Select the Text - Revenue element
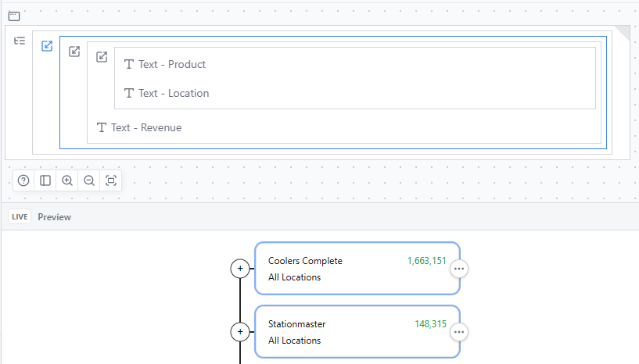 coord(145,127)
